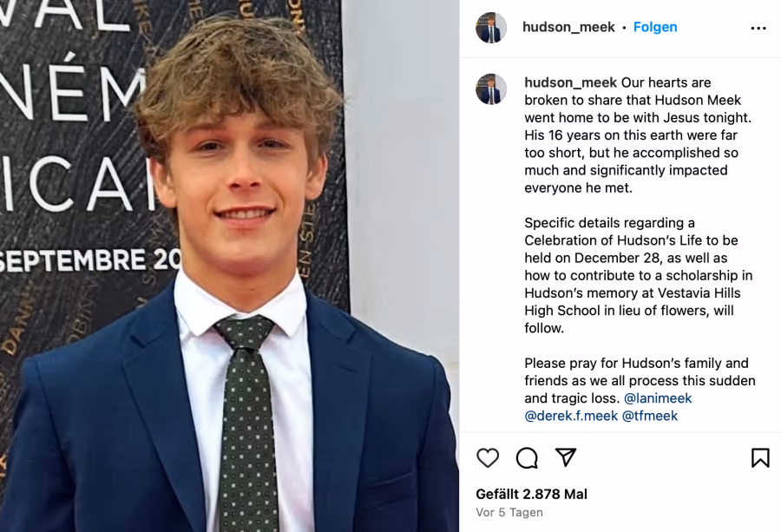The width and height of the screenshot is (781, 532).
Task: Like the post with the heart icon
Action: [x=488, y=457]
